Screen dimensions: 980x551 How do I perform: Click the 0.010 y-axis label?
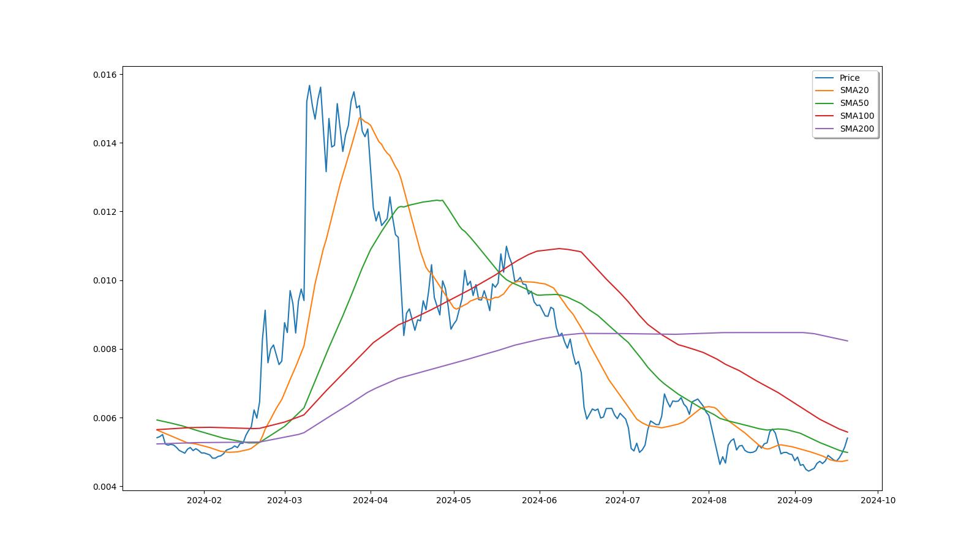click(105, 280)
